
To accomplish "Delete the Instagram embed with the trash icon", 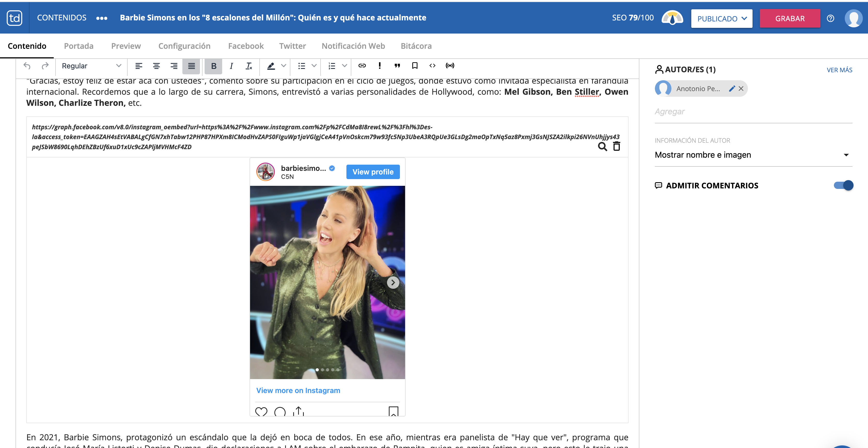I will (616, 146).
